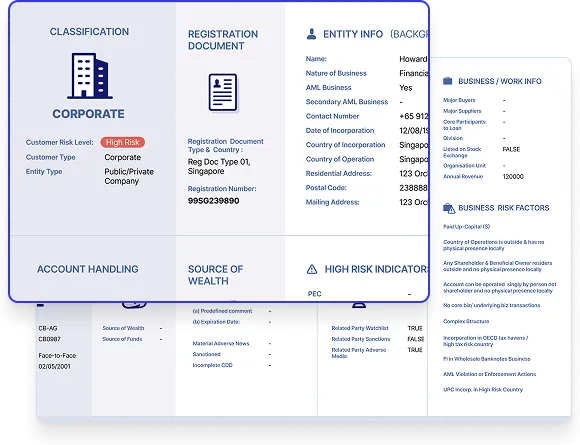Click the AML Violation or Enforcement Actions factor
Screen dimensions: 580x445
(x=489, y=374)
